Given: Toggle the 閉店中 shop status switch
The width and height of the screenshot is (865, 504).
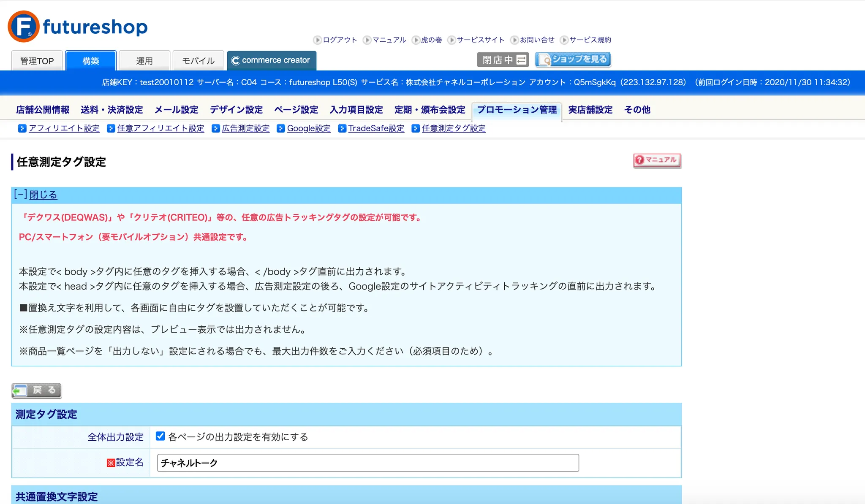Looking at the screenshot, I should pyautogui.click(x=503, y=60).
